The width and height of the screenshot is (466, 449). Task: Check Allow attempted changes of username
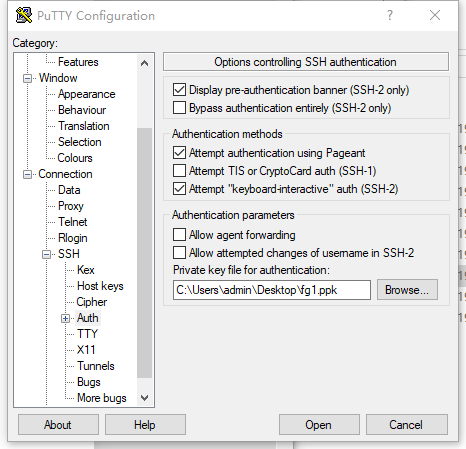pos(179,253)
